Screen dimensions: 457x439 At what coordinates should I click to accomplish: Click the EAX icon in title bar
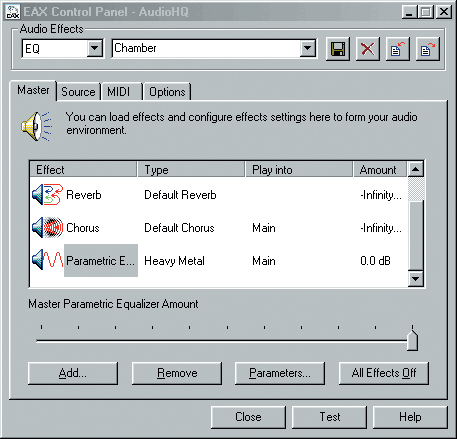point(13,12)
